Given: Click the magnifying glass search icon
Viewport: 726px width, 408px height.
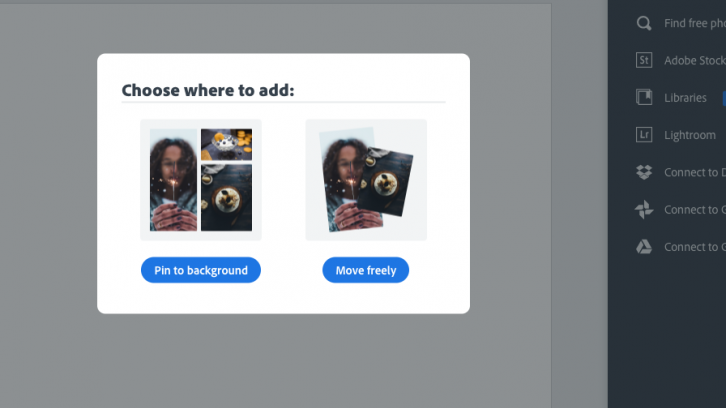Looking at the screenshot, I should tap(644, 23).
